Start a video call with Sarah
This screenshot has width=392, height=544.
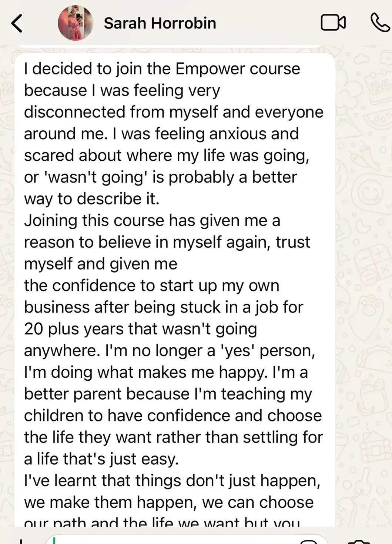point(333,23)
